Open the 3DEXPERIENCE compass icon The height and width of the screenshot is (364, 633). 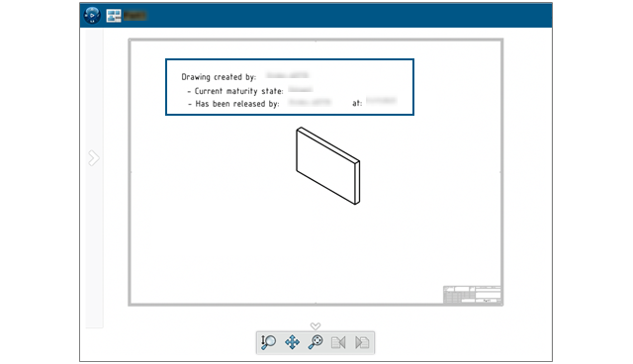coord(92,16)
